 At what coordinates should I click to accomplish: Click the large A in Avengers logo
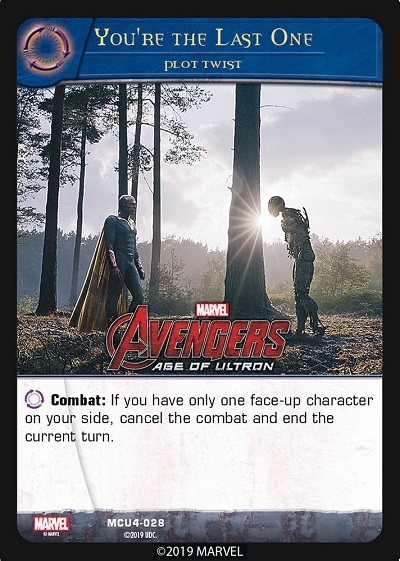click(131, 338)
